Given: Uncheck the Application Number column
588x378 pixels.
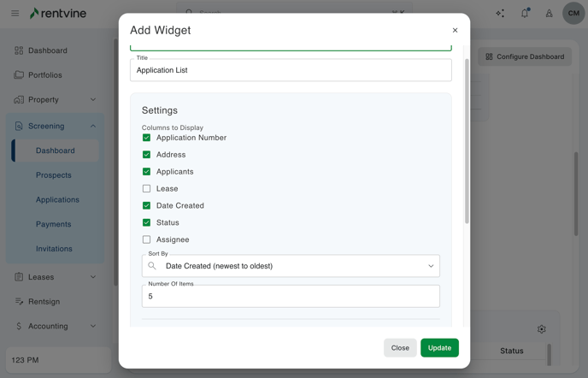Looking at the screenshot, I should coord(146,138).
